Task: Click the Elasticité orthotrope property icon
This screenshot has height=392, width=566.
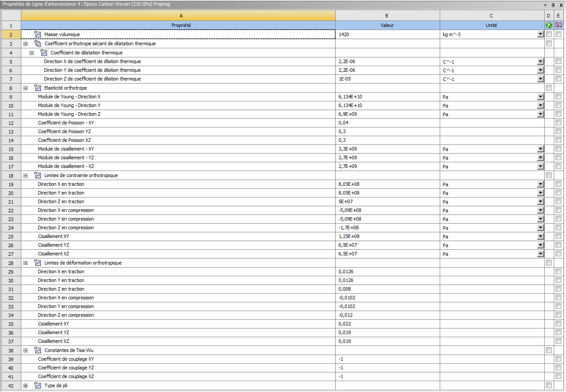Action: click(38, 88)
